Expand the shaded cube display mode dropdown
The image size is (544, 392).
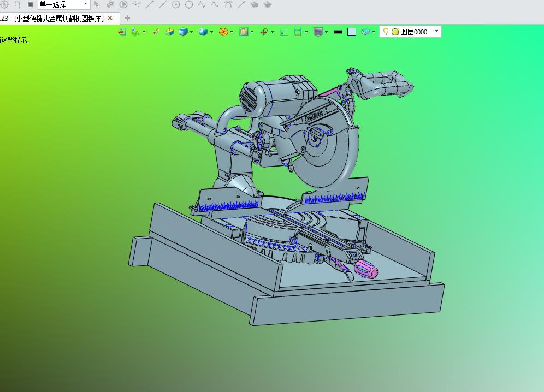(191, 32)
